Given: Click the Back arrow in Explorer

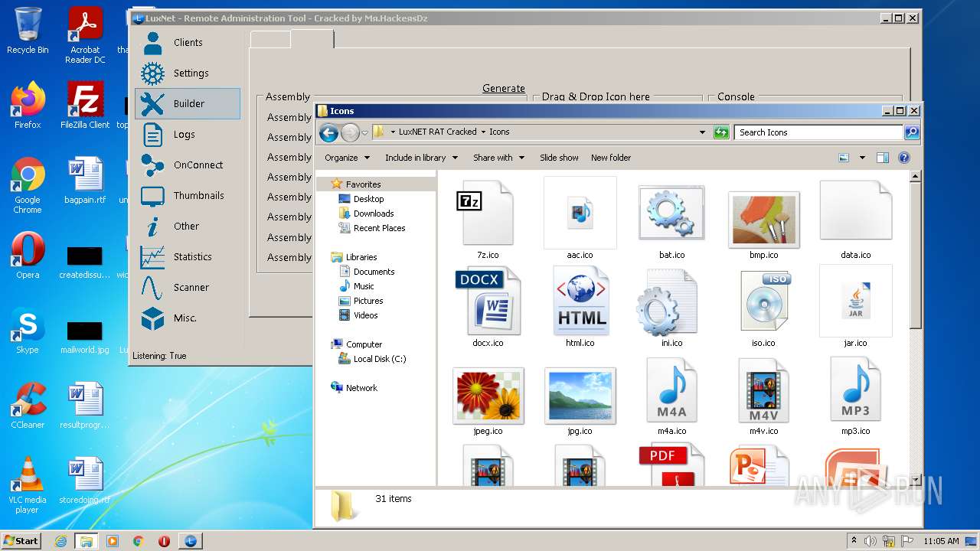Looking at the screenshot, I should 329,132.
